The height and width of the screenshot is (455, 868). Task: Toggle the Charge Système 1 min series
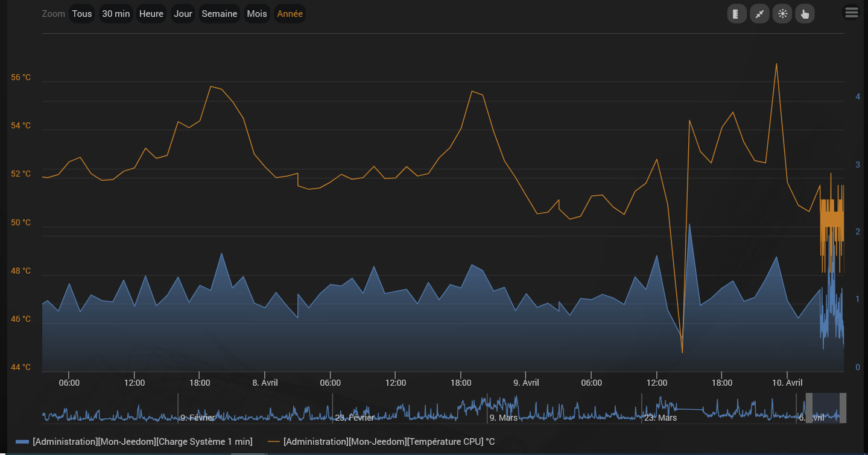click(142, 442)
